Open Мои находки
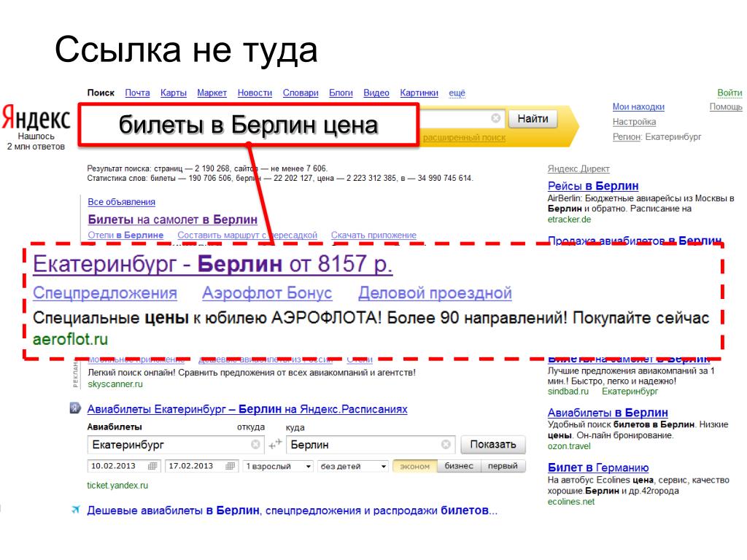The width and height of the screenshot is (747, 560). tap(638, 107)
